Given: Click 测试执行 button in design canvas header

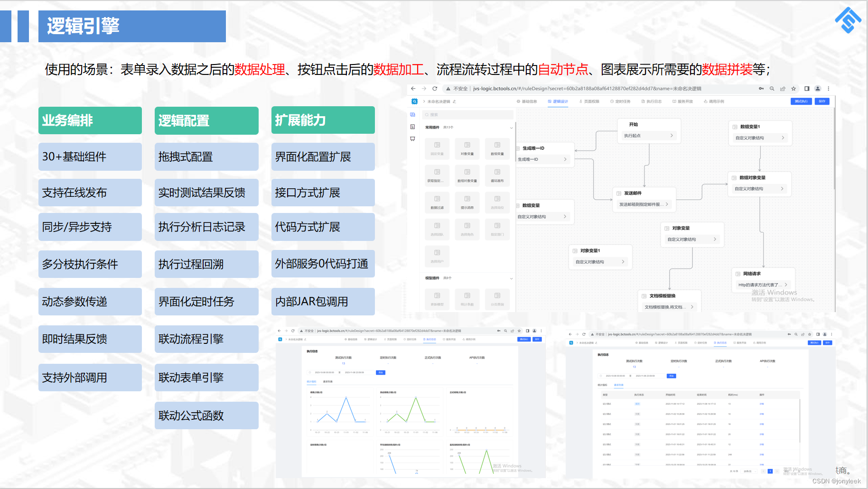Looking at the screenshot, I should pos(801,101).
